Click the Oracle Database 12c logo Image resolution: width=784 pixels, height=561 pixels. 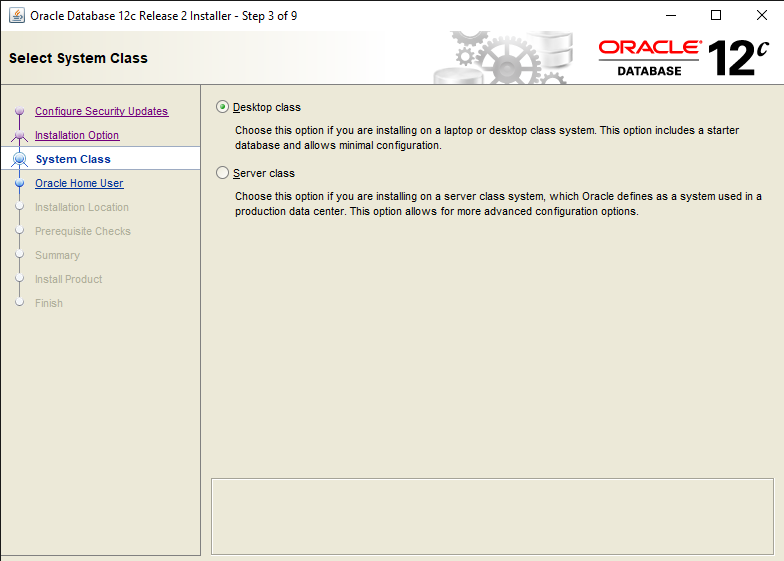point(683,58)
